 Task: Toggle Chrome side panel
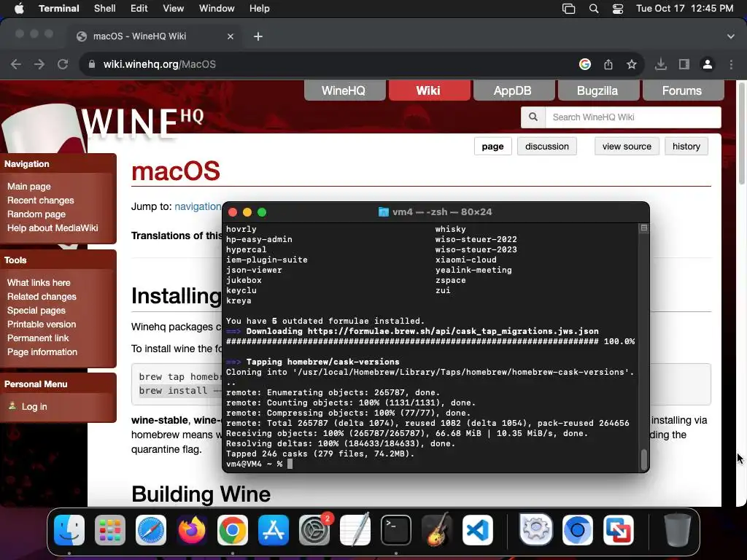[x=684, y=64]
